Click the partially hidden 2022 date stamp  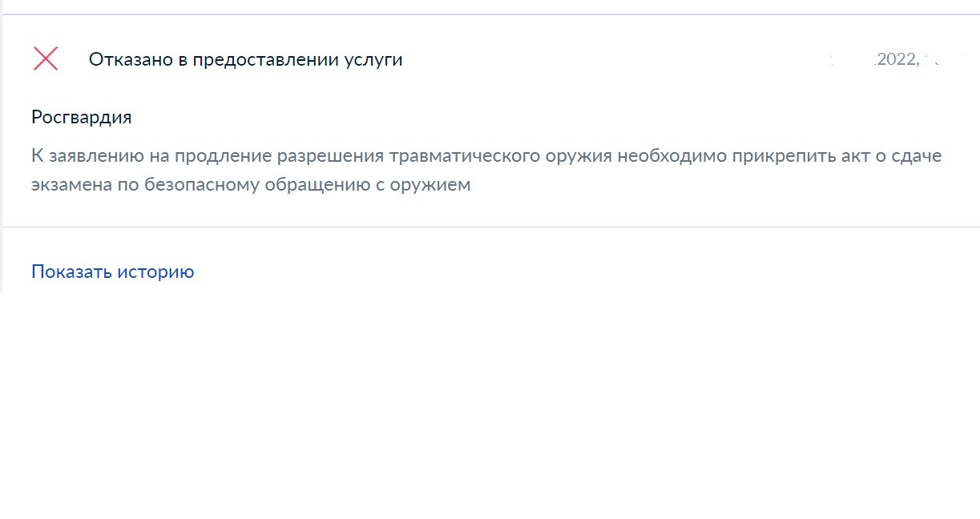click(x=897, y=59)
